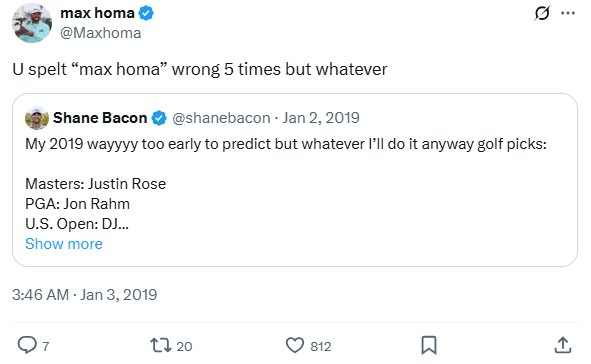The height and width of the screenshot is (364, 591).
Task: Open the 3:46 AM Jan 3, 2019 timestamp
Action: [84, 295]
